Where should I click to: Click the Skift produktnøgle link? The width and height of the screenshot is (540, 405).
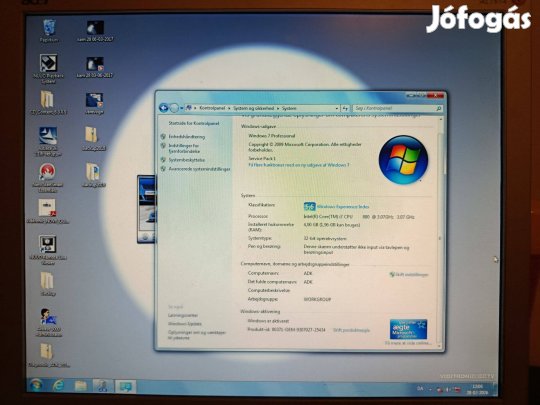point(351,330)
